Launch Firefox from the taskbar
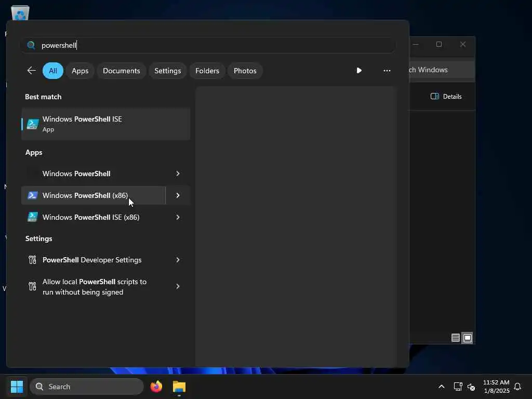Viewport: 532px width, 399px height. click(156, 387)
